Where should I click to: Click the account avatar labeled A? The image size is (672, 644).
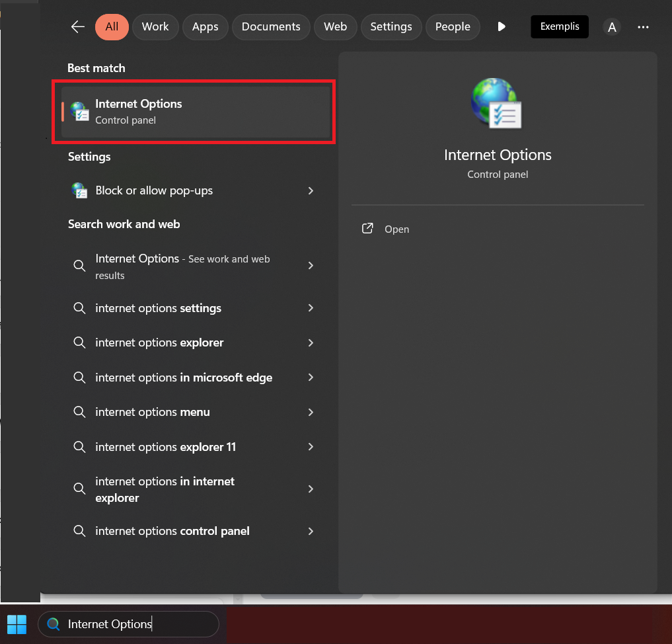click(612, 27)
